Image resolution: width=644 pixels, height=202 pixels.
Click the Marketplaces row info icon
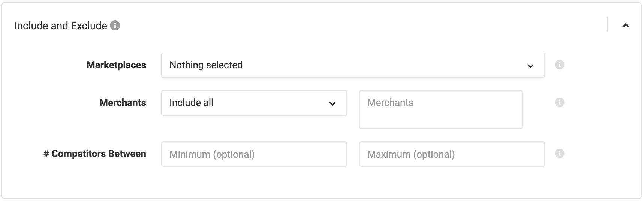coord(560,65)
